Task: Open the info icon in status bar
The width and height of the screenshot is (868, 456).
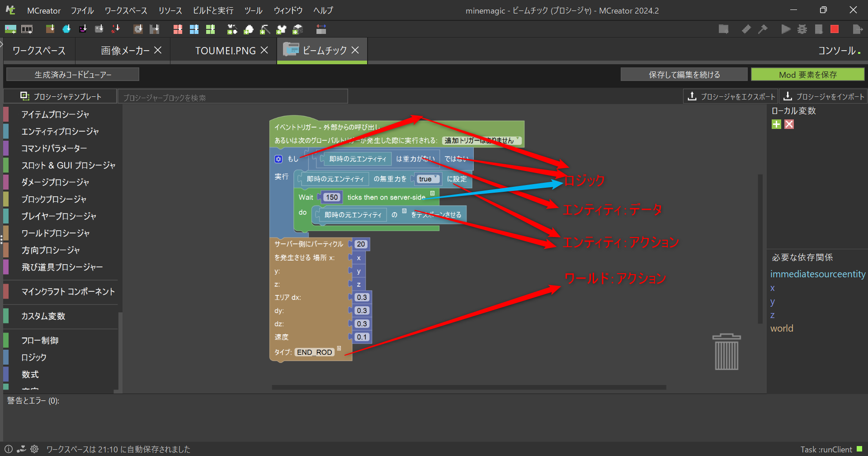Action: tap(9, 449)
